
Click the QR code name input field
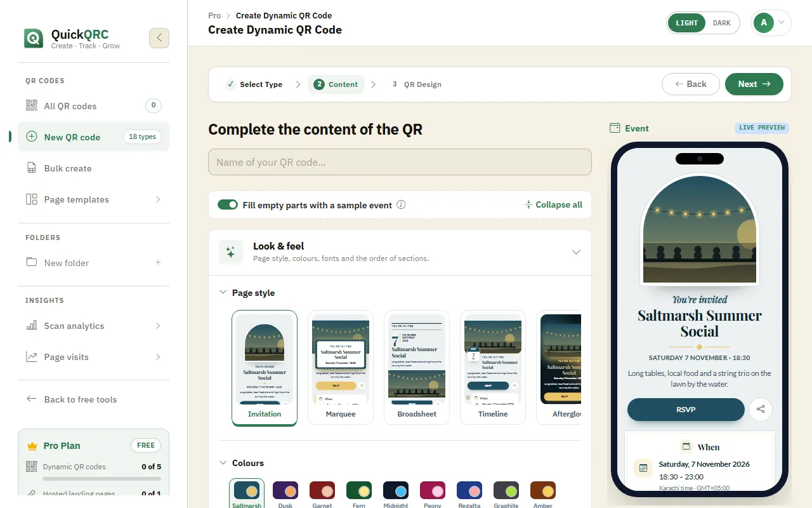point(400,162)
